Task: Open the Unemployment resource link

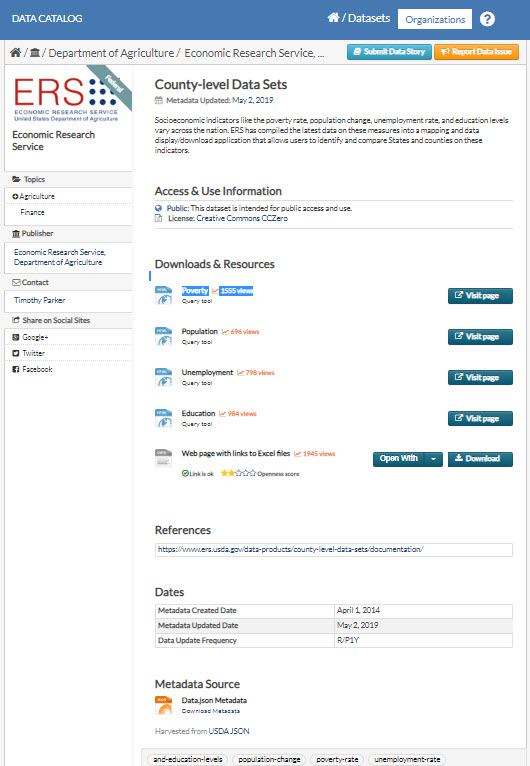Action: click(x=207, y=373)
